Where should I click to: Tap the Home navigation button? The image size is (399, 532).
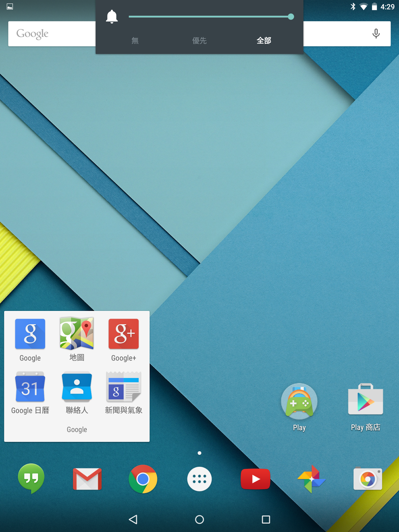tap(199, 519)
